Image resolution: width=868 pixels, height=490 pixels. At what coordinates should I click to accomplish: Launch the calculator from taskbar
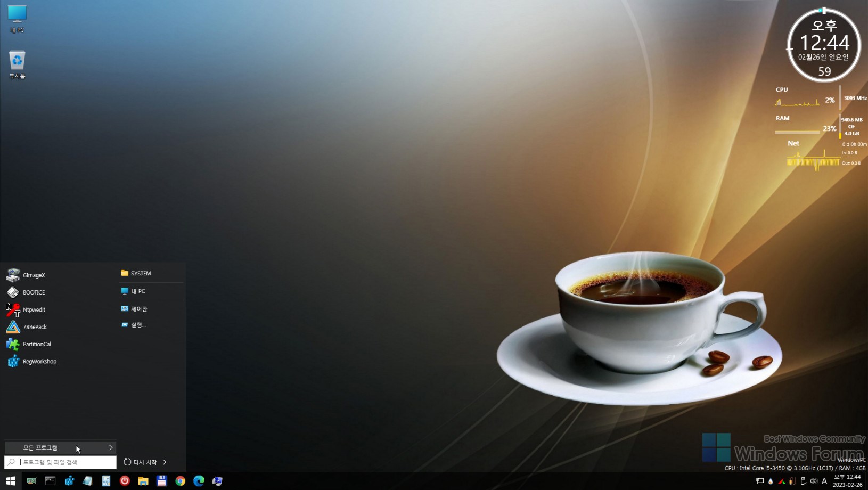pos(106,481)
